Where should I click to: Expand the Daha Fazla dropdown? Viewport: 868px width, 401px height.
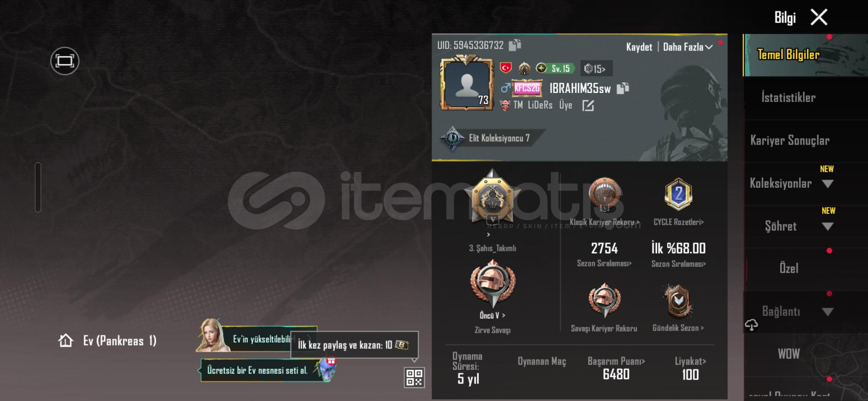(x=688, y=47)
